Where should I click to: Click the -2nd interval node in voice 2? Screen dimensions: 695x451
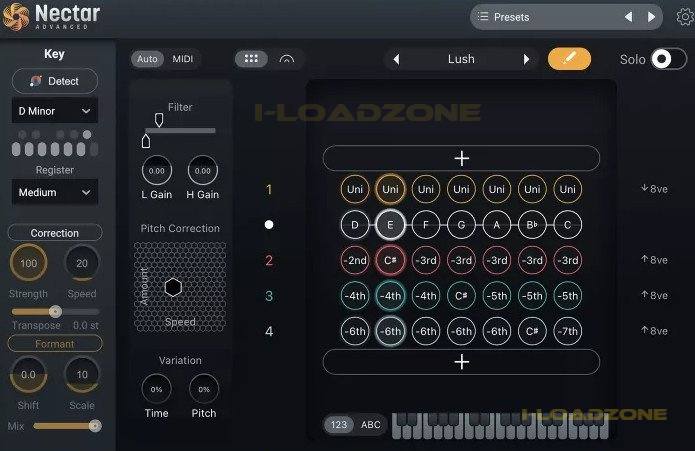click(x=355, y=260)
